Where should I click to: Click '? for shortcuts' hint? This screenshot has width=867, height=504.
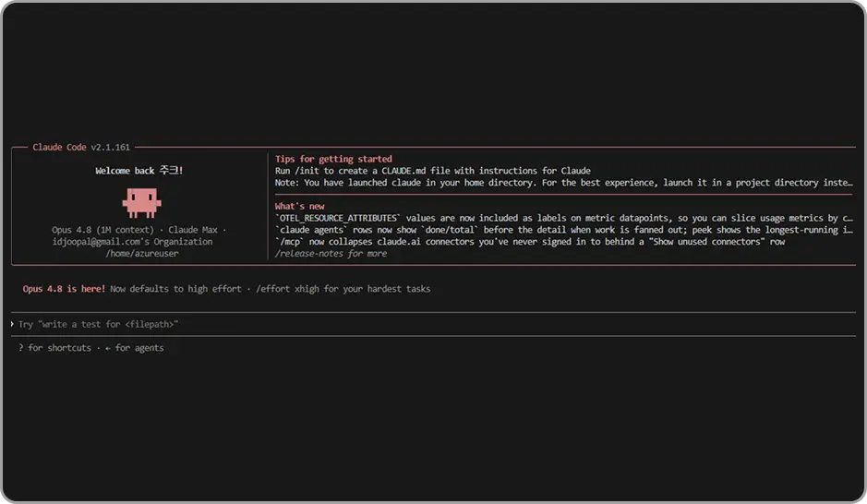pyautogui.click(x=54, y=348)
